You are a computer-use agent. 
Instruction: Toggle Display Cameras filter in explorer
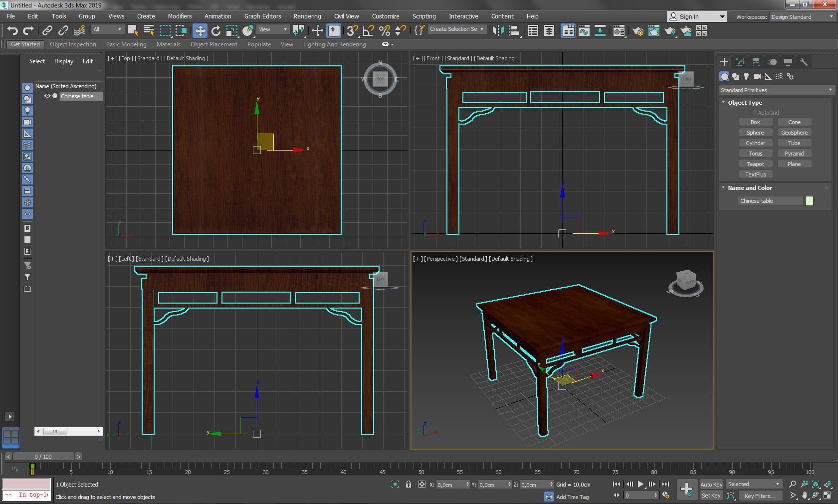[x=27, y=122]
